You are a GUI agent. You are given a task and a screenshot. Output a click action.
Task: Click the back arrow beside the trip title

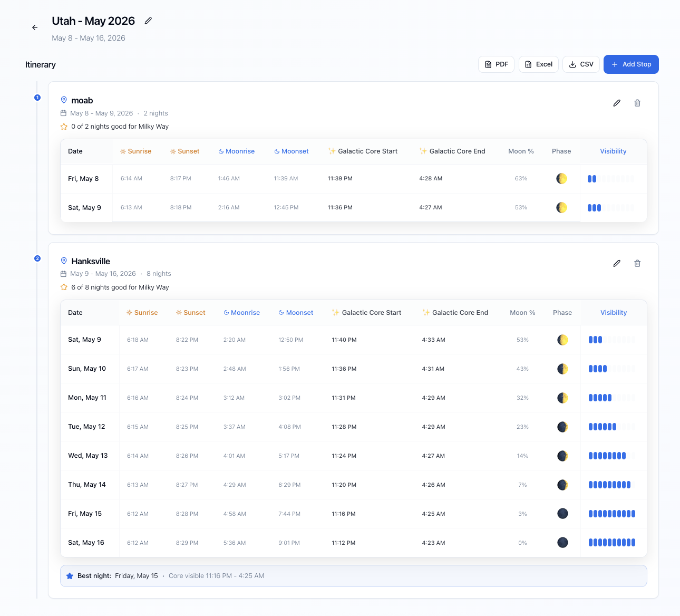coord(35,27)
